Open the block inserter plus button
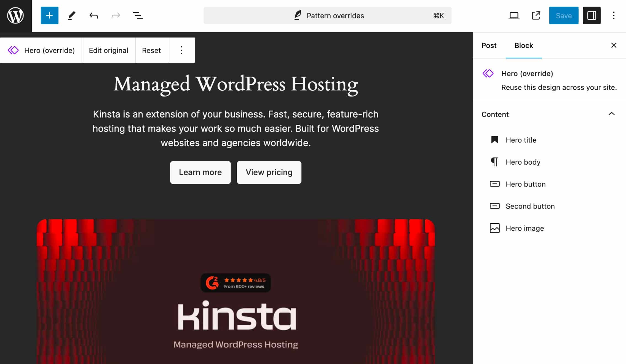This screenshot has height=364, width=626. pos(49,15)
